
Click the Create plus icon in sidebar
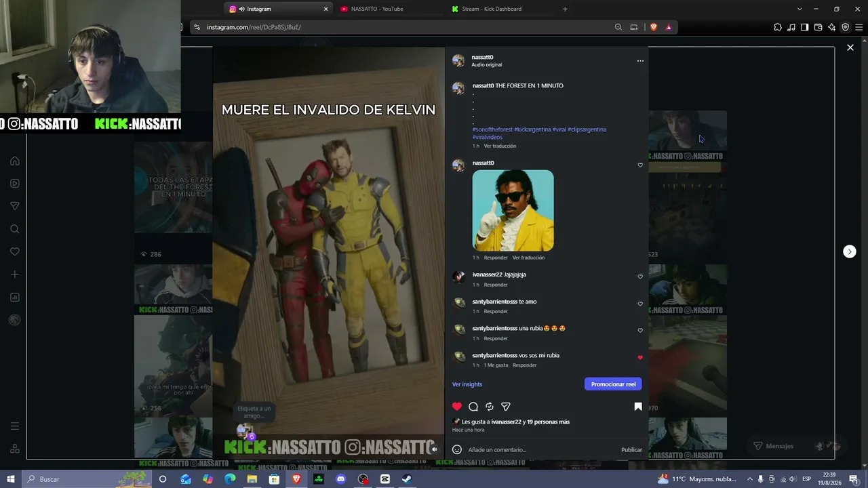[x=15, y=274]
